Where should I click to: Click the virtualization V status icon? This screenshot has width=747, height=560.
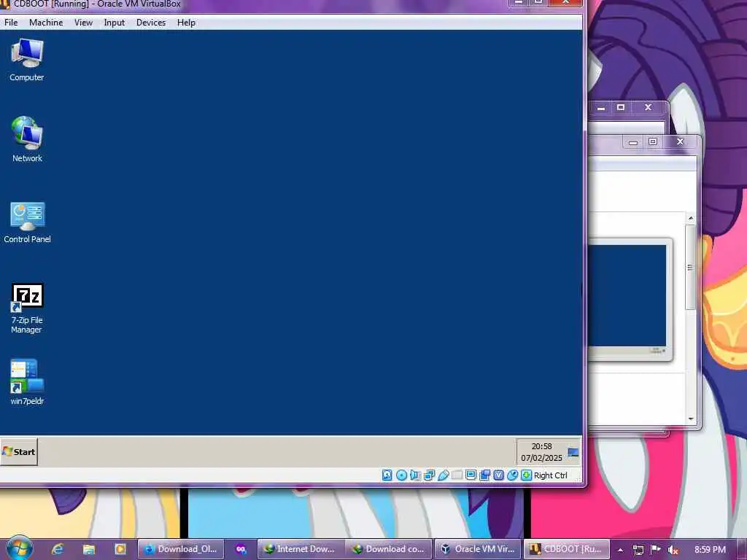(498, 475)
